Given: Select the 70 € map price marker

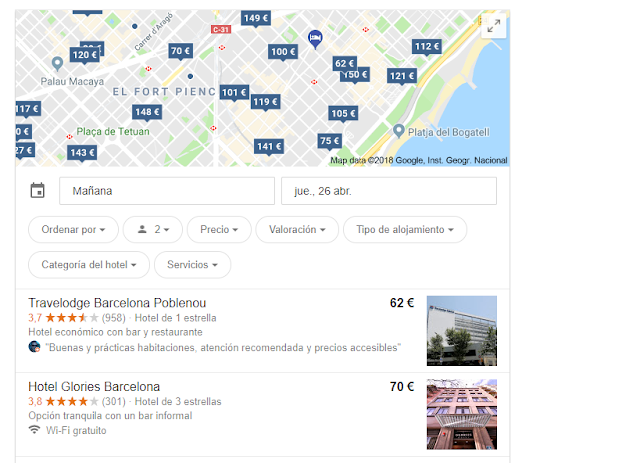Looking at the screenshot, I should (x=180, y=51).
